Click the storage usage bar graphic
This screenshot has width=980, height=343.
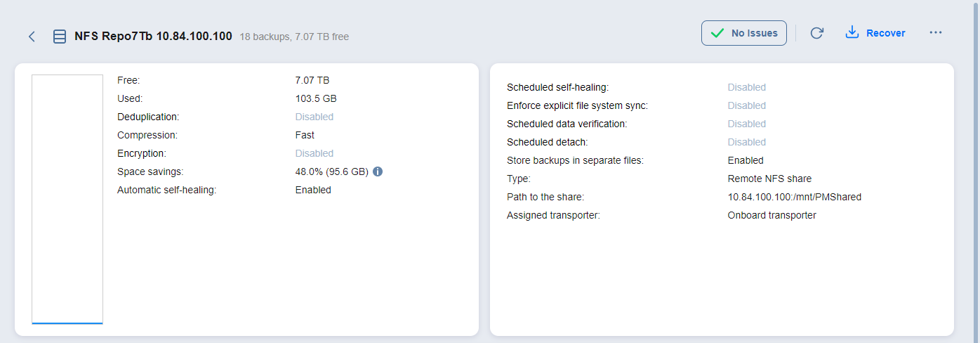coord(67,199)
